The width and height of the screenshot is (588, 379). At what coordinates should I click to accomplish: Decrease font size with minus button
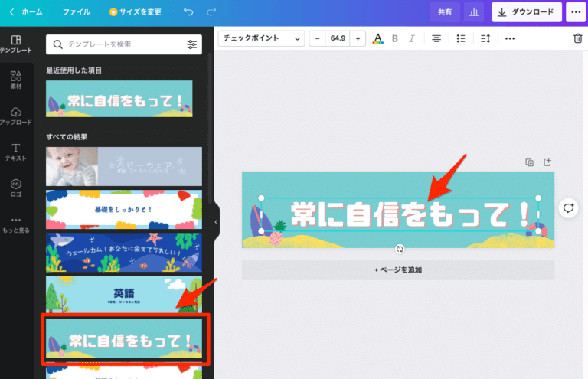[317, 38]
